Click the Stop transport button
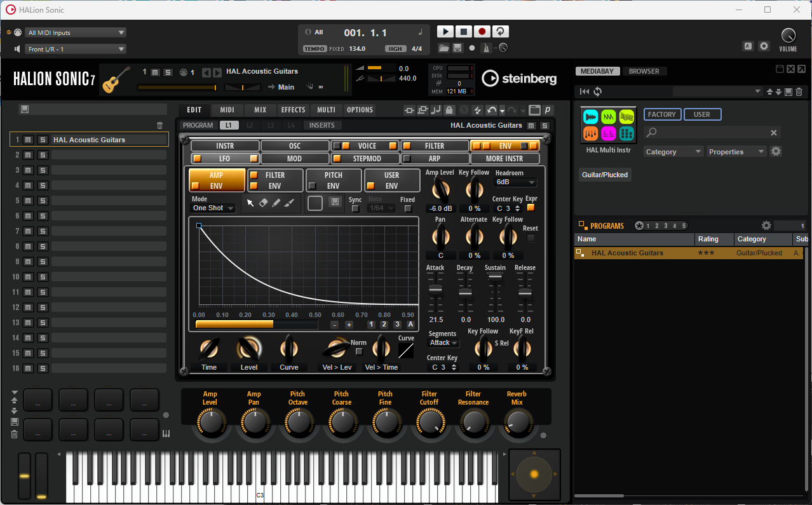 [464, 32]
